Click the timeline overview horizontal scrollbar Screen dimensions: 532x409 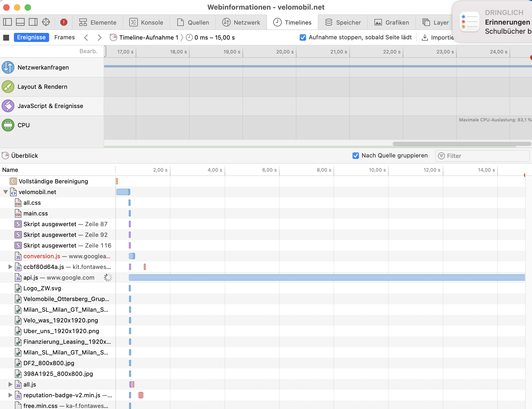461,144
